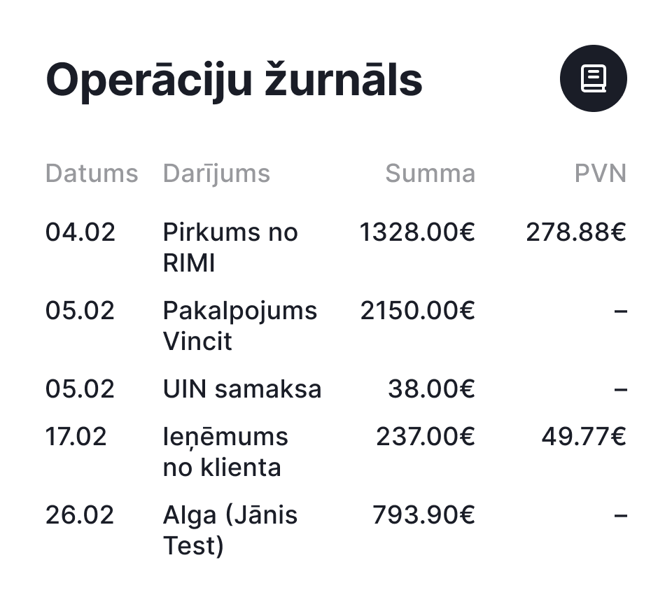Open the journal book icon button
The width and height of the screenshot is (672, 616).
click(593, 78)
